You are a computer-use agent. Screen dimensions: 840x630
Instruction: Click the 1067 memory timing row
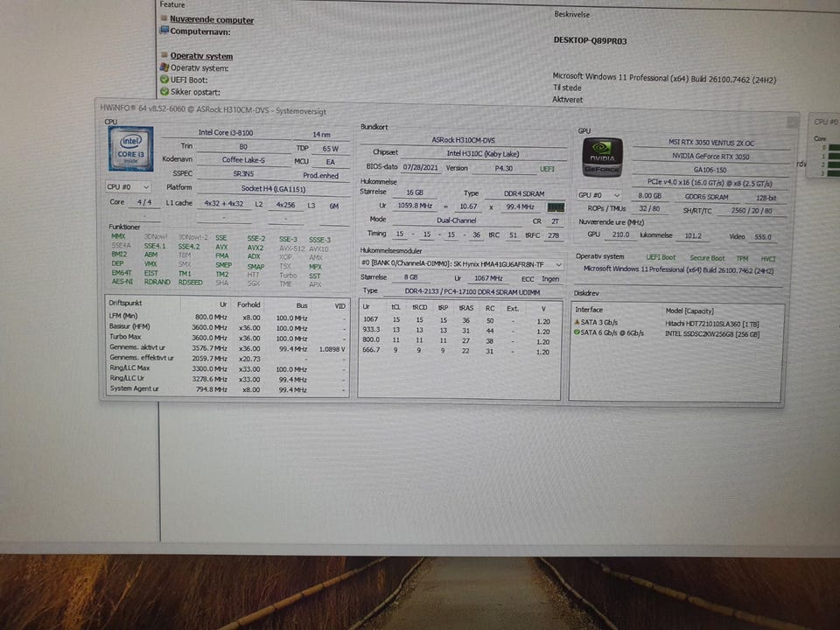tap(459, 320)
